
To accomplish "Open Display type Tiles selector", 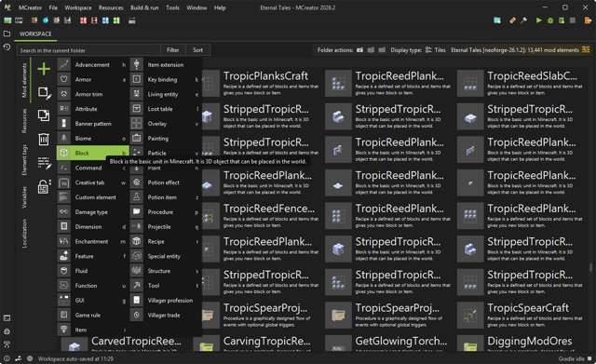I will [436, 50].
